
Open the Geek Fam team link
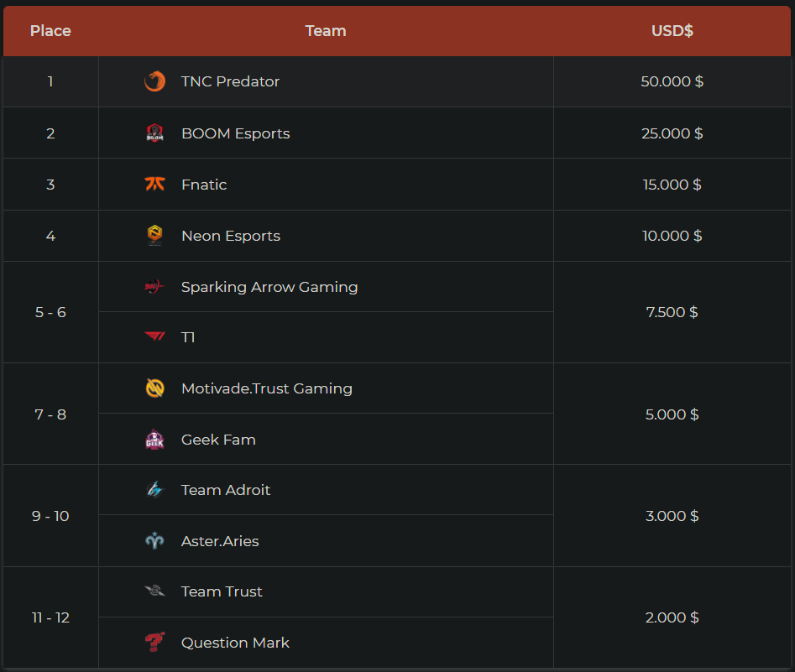(218, 440)
